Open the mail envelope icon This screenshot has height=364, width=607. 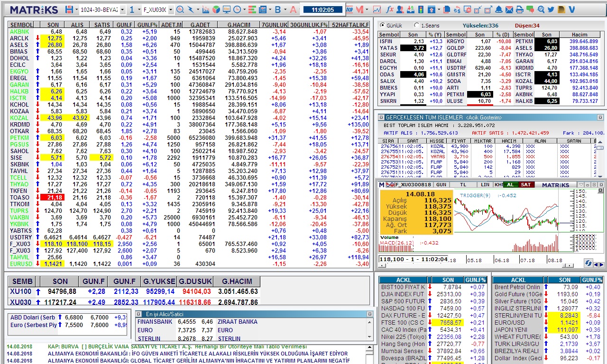509,9
